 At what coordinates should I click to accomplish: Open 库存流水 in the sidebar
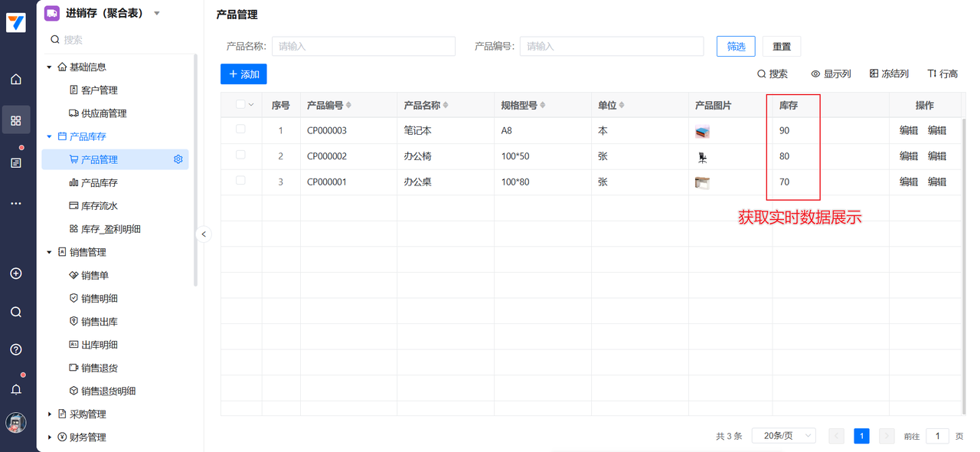click(x=99, y=206)
